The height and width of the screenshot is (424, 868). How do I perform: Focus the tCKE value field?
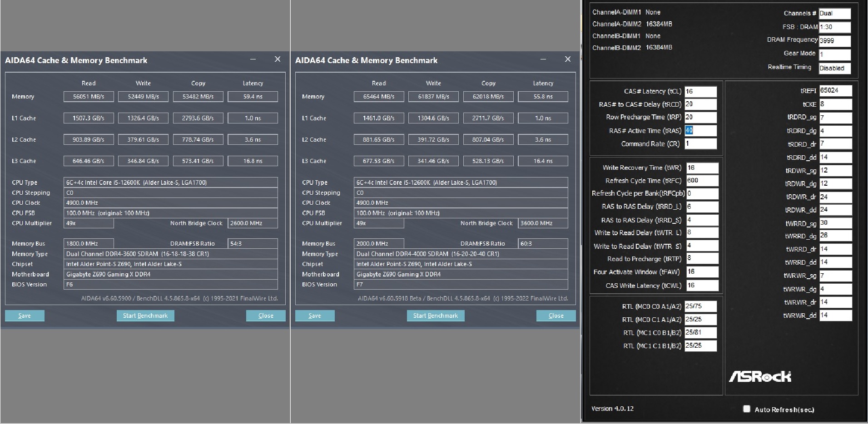pyautogui.click(x=836, y=104)
